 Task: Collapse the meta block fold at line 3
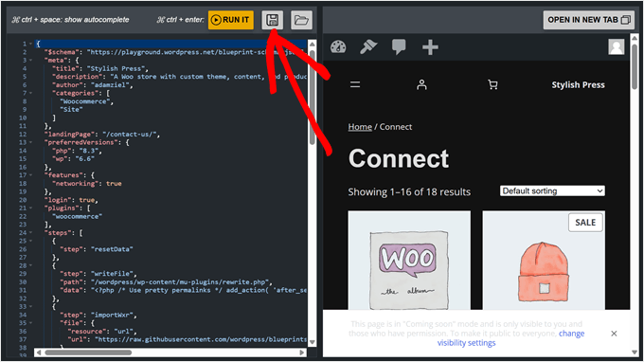(30, 60)
